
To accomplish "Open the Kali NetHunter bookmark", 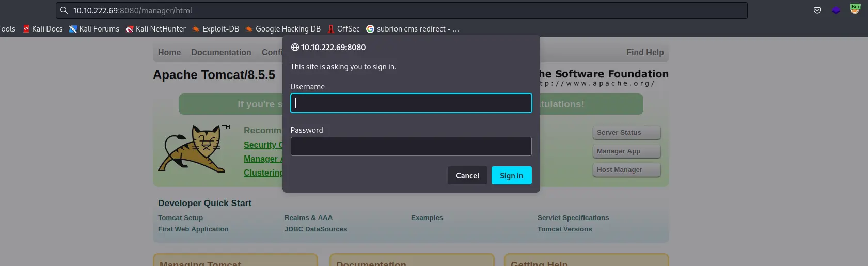I will point(155,29).
